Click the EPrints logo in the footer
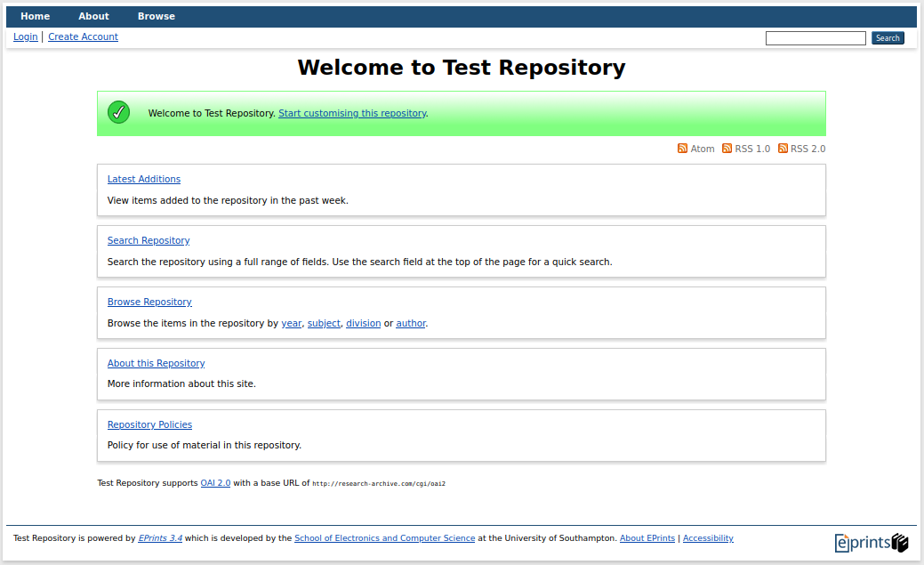924x565 pixels. click(871, 543)
